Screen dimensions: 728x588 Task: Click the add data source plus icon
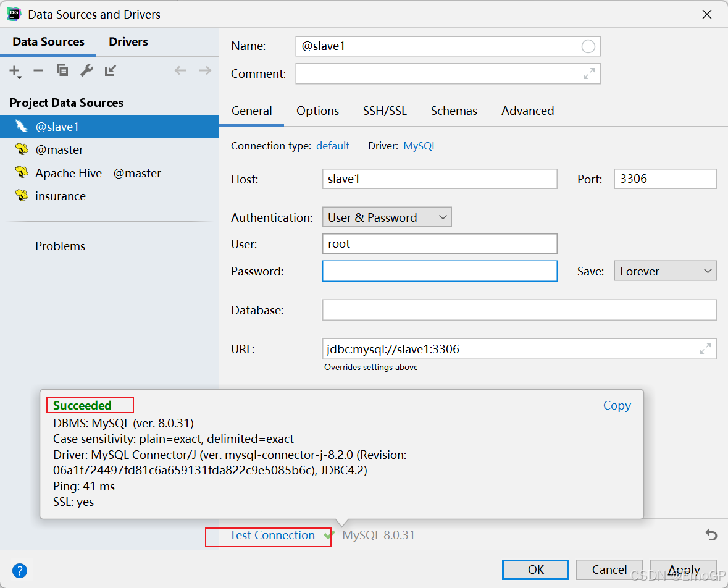[15, 71]
